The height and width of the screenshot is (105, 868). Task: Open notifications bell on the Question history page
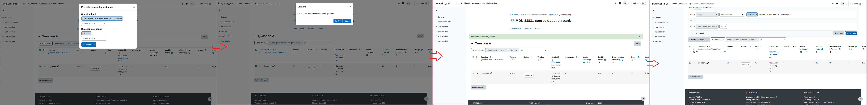(x=616, y=3)
